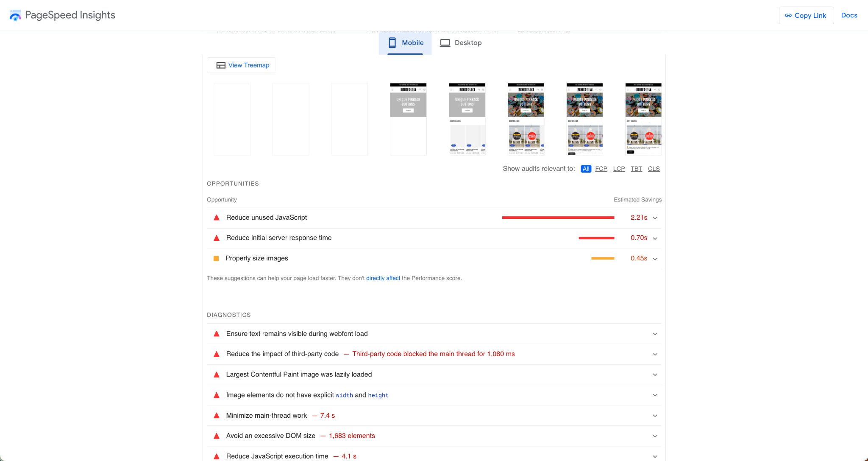Filter audits by CLS
868x461 pixels.
[654, 169]
